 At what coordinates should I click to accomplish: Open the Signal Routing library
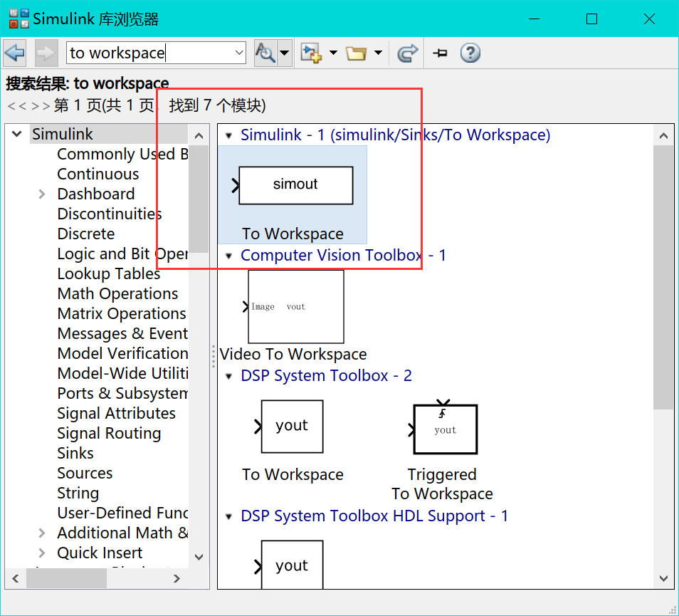coord(109,433)
